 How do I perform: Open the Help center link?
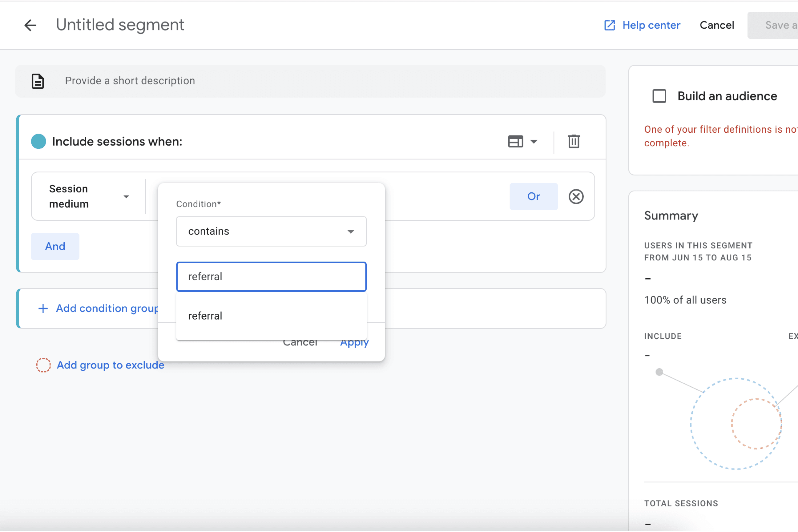tap(651, 25)
